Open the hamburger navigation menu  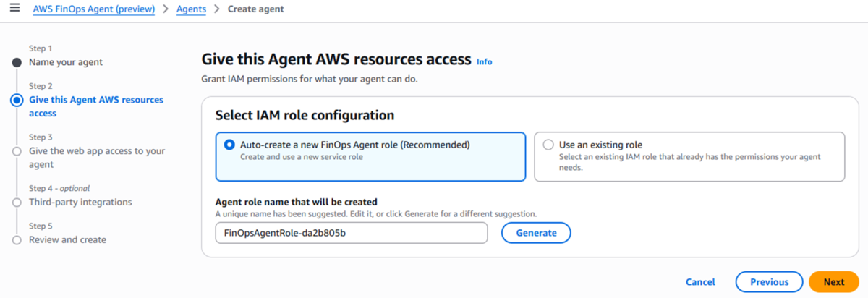[14, 9]
